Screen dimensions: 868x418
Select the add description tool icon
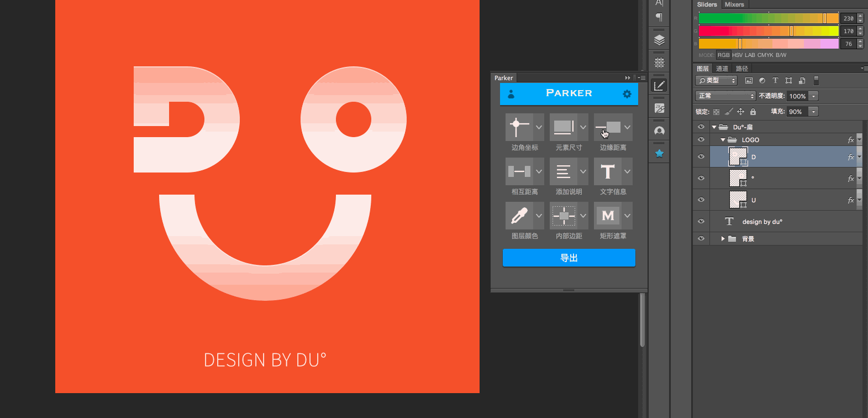point(563,171)
